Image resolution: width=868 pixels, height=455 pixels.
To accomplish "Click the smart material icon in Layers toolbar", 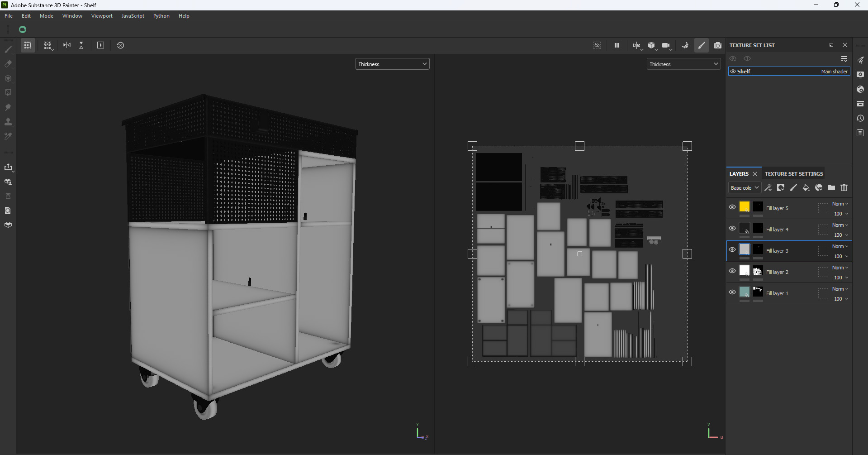I will 819,187.
